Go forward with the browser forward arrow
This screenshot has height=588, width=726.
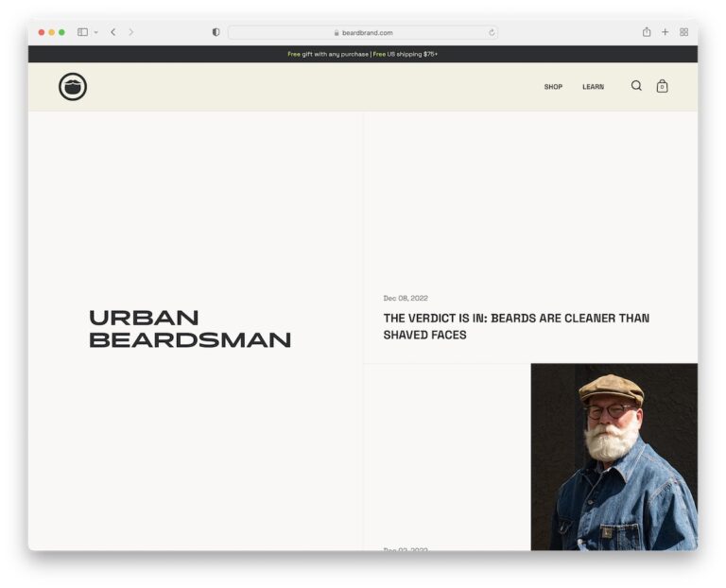coord(131,32)
